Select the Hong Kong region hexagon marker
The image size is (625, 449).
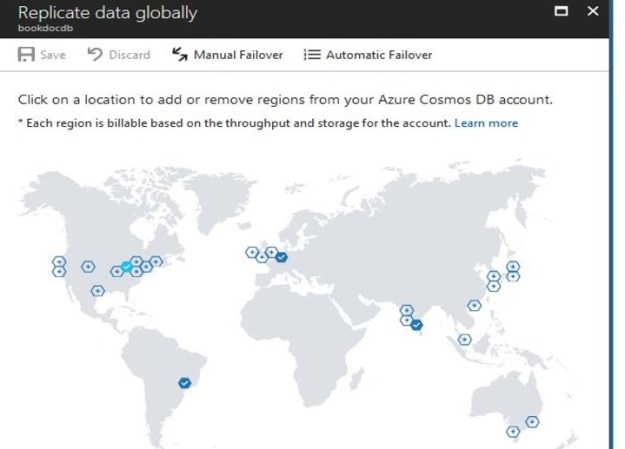pyautogui.click(x=474, y=306)
